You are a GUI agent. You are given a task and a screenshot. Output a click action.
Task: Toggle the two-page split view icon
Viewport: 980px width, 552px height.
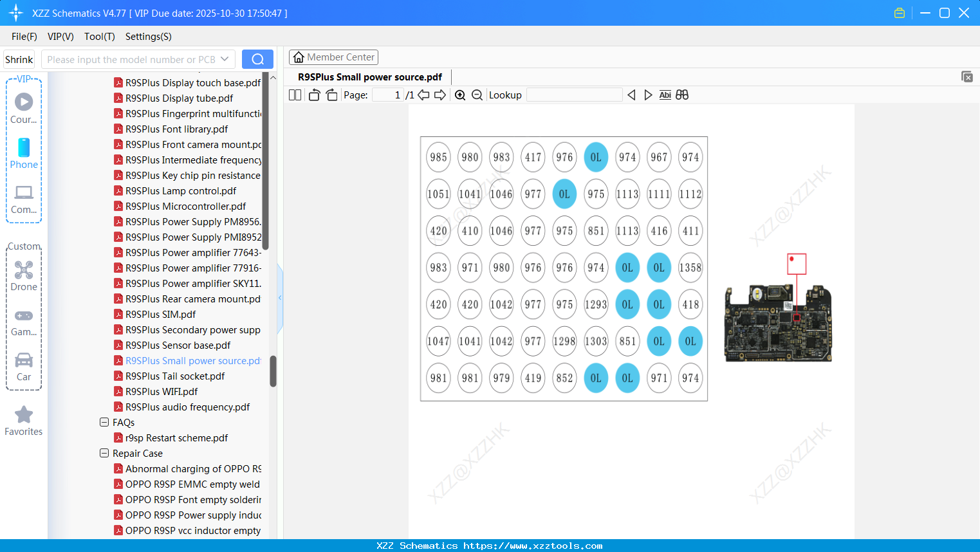pyautogui.click(x=295, y=95)
